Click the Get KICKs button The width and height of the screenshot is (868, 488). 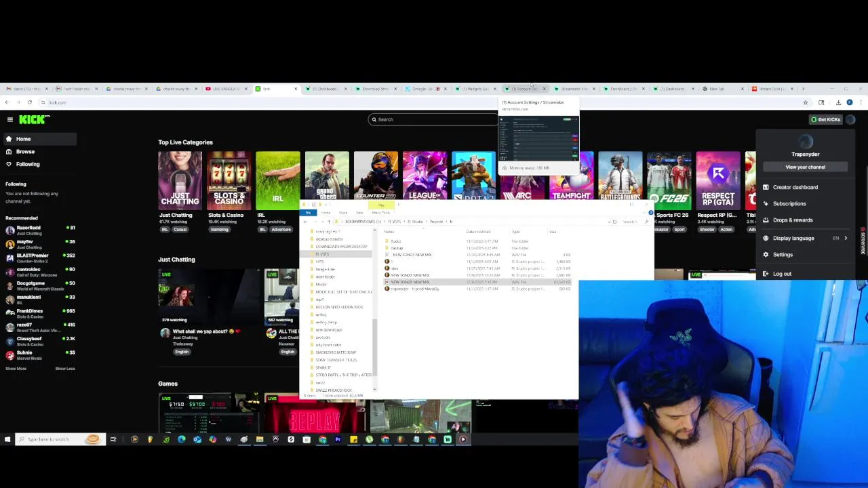825,119
